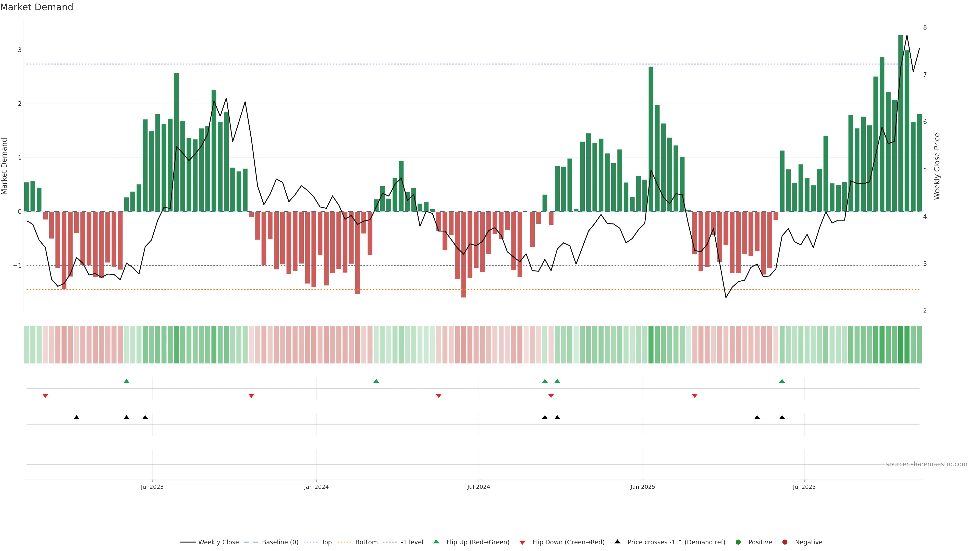Click the black Price crosses -1 legend triangle
The height and width of the screenshot is (551, 980).
(617, 542)
